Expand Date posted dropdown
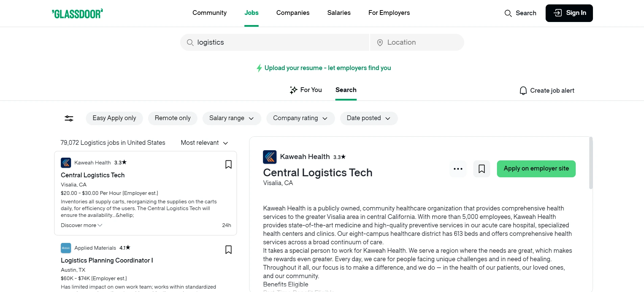 pyautogui.click(x=369, y=118)
